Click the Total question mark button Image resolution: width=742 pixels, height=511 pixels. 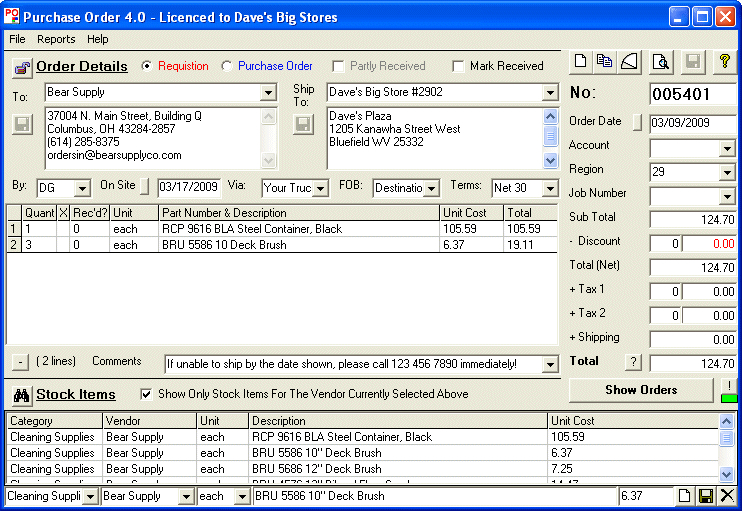tap(633, 362)
